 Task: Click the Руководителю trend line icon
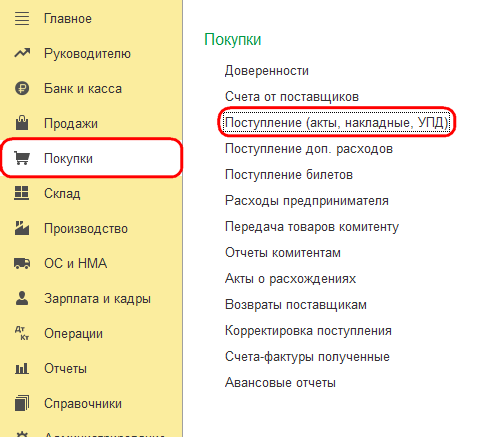point(22,53)
